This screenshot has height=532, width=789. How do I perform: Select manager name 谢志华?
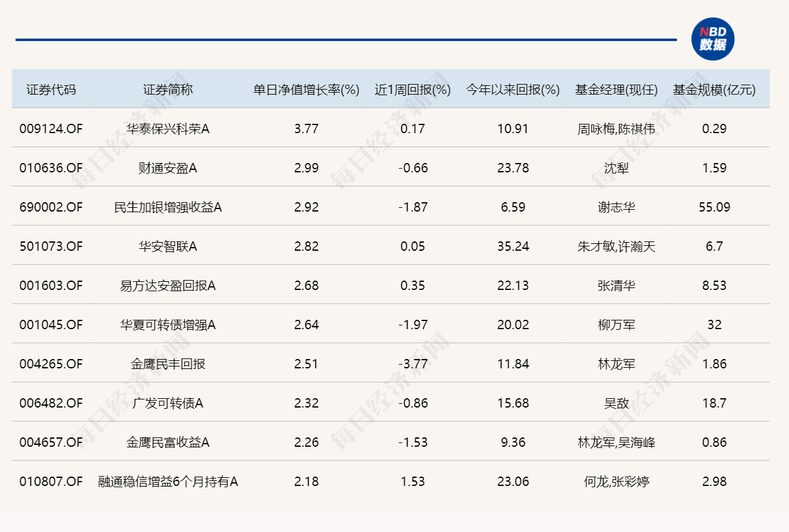pyautogui.click(x=616, y=207)
